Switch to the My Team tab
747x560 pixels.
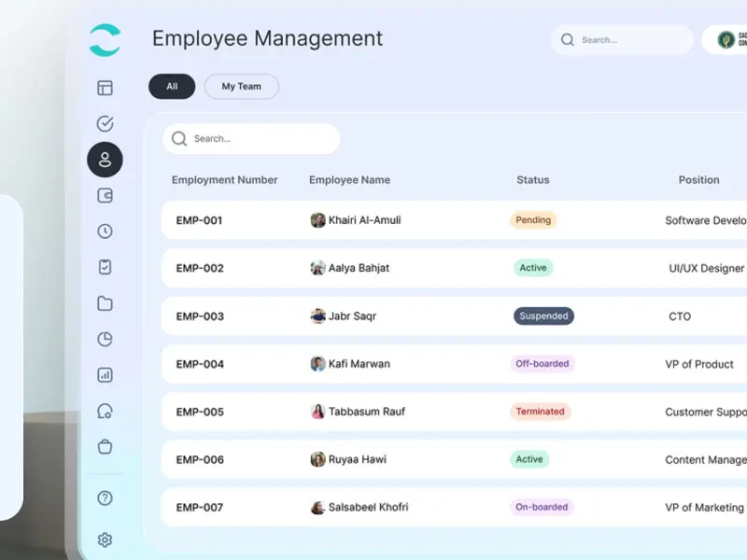(242, 86)
